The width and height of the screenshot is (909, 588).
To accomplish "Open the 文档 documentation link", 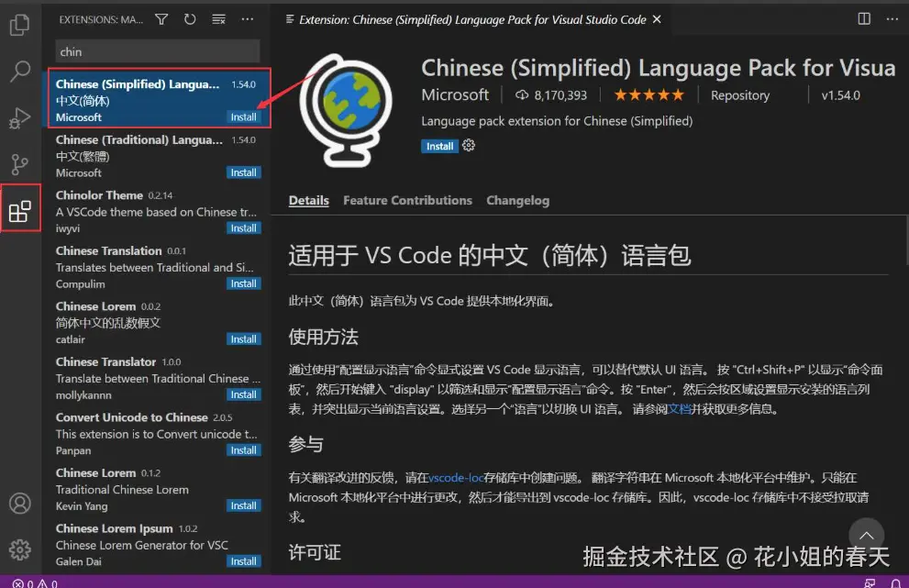I will tap(680, 409).
